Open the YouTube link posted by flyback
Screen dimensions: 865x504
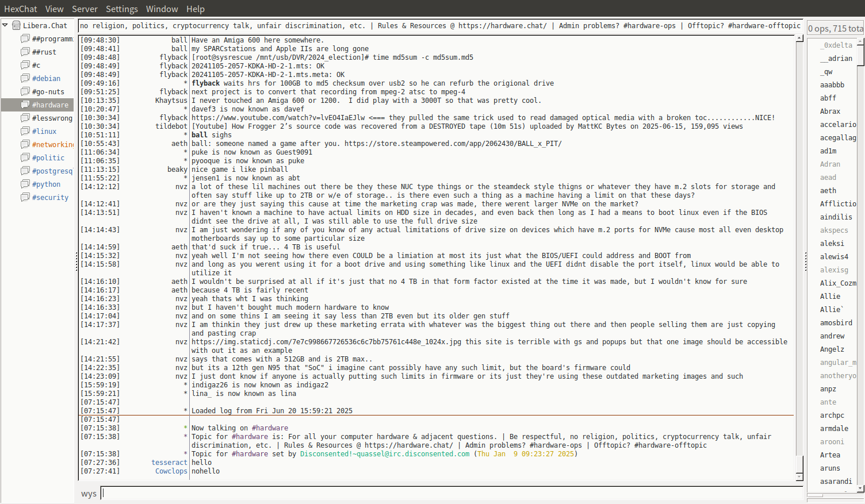coord(278,118)
